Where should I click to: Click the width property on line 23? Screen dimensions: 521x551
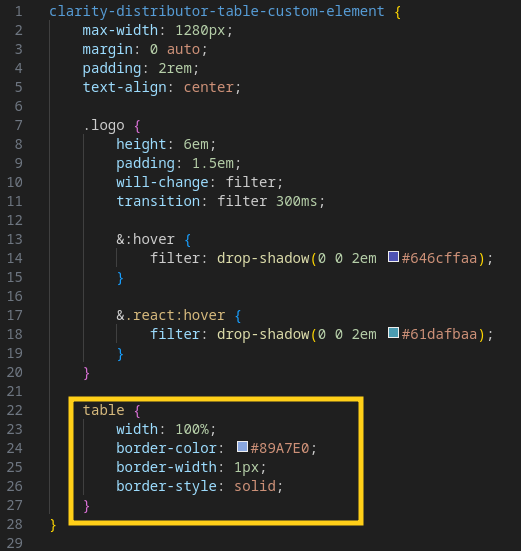coord(137,429)
